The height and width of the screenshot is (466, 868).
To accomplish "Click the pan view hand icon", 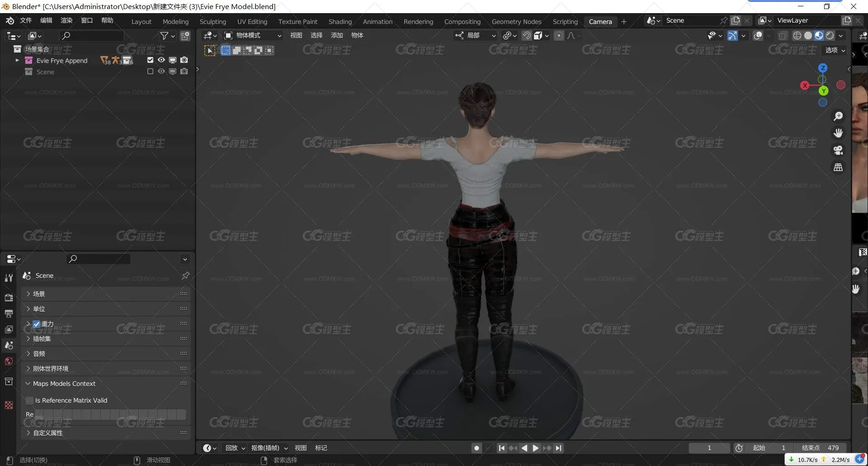I will tap(838, 133).
